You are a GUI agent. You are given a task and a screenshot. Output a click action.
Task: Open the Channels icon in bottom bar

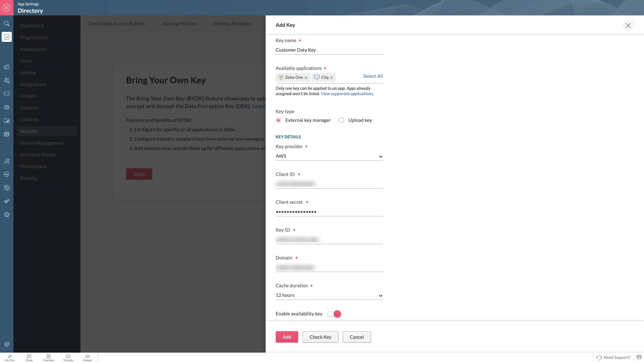(x=48, y=358)
